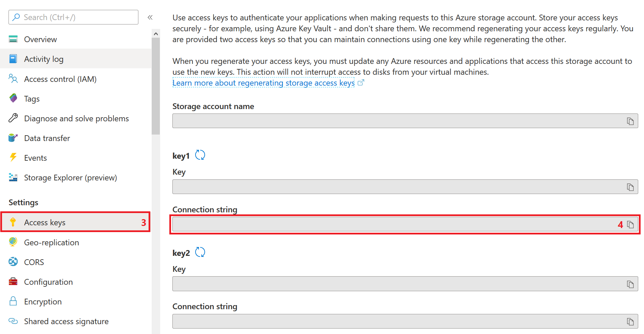Click the Events lightning icon
This screenshot has height=334, width=644.
click(13, 157)
